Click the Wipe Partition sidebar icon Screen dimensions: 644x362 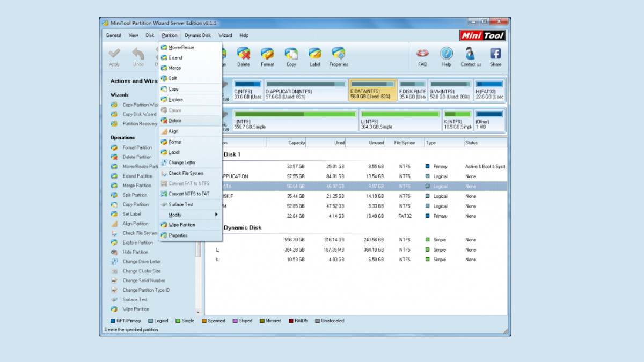pyautogui.click(x=114, y=309)
